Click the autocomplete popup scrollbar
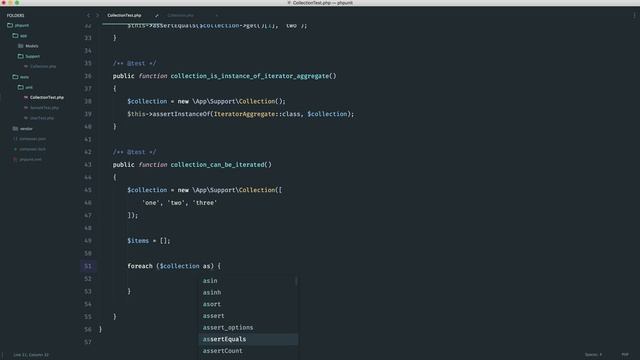Image resolution: width=640 pixels, height=360 pixels. 296,281
